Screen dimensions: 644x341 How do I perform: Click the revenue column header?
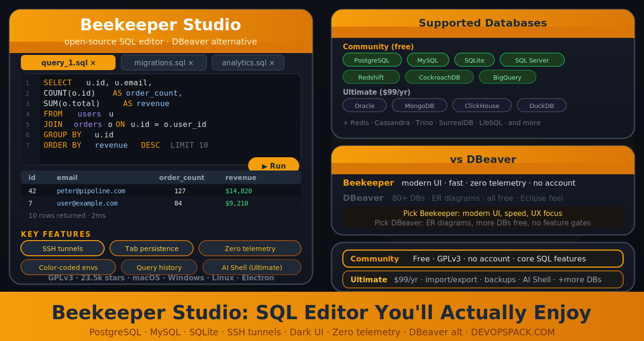click(241, 178)
